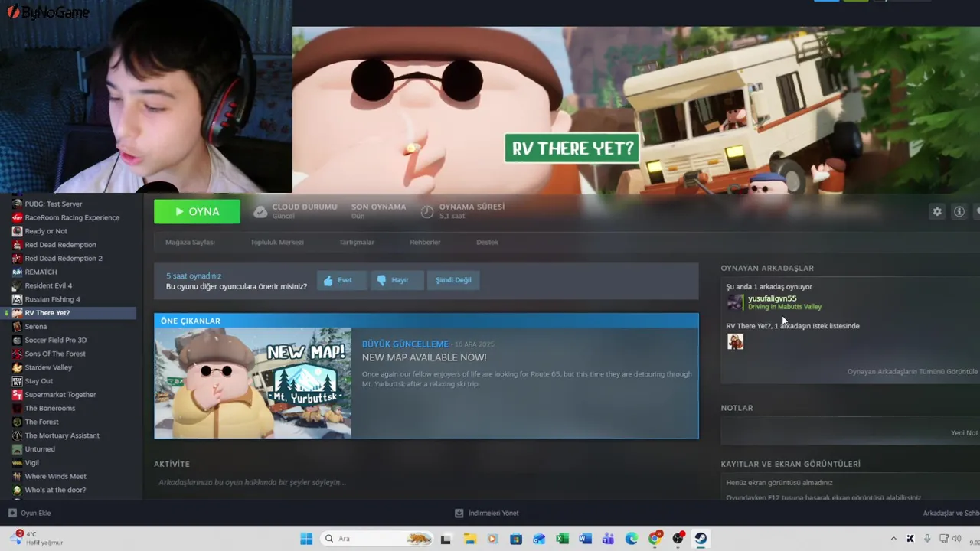
Task: Open Oynayan Arkadaşların Tümünü Görüntüle link
Action: pos(913,372)
